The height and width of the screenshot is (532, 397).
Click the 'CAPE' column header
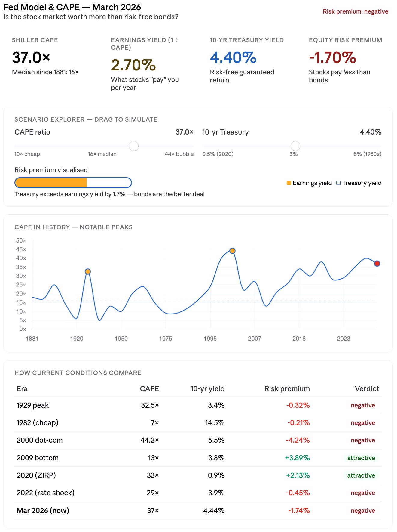click(x=149, y=388)
